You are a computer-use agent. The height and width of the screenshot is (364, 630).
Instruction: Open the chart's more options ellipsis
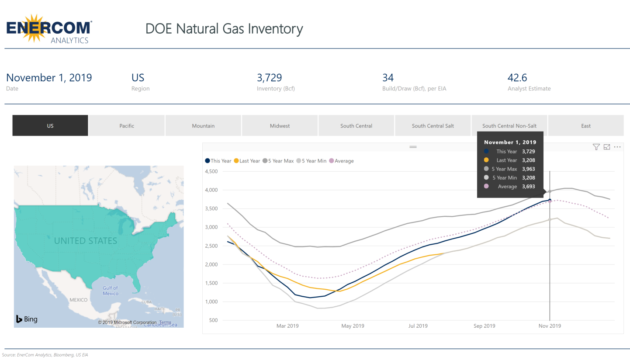tap(617, 147)
